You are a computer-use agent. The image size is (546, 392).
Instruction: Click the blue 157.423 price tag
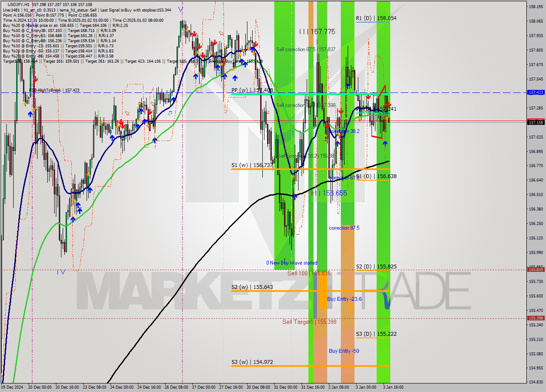click(536, 92)
